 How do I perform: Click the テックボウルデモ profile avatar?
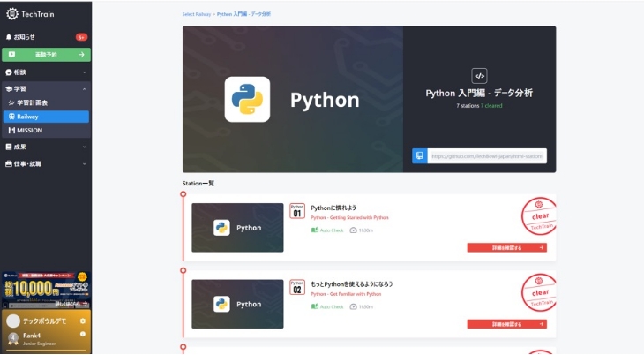pyautogui.click(x=13, y=321)
